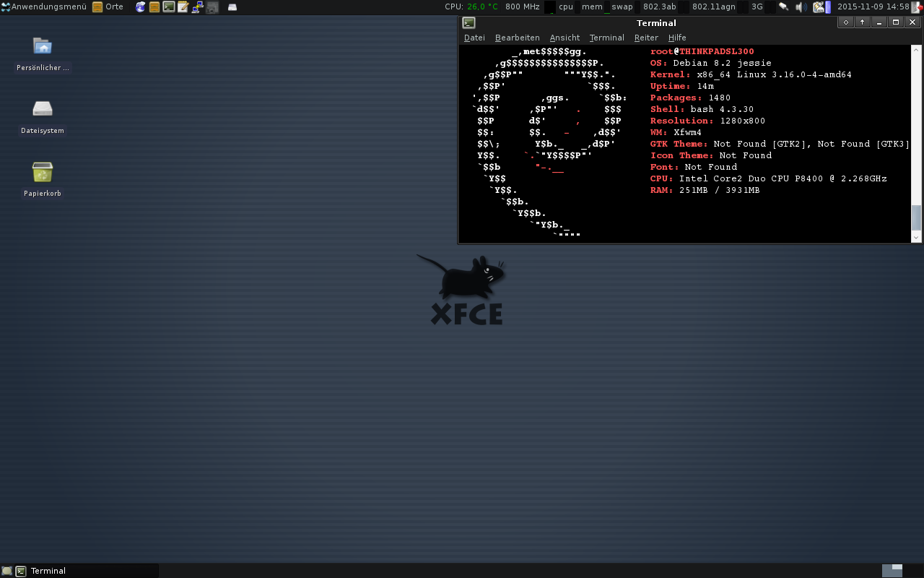Viewport: 924px width, 578px height.
Task: Switch to the first workspace in the pager
Action: point(892,571)
